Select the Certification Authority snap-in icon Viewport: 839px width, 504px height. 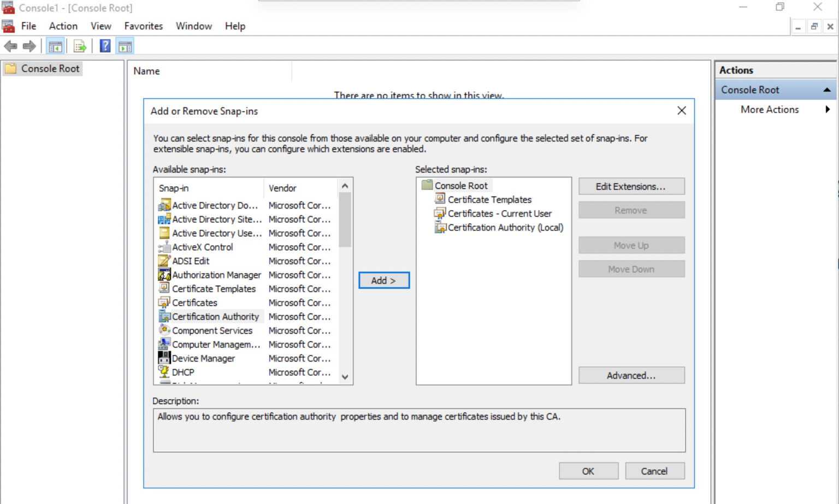tap(164, 316)
